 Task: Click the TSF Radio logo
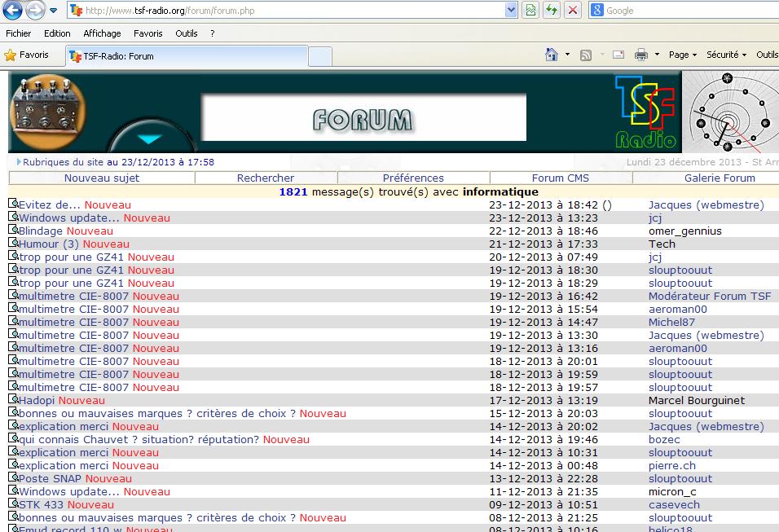click(x=645, y=112)
